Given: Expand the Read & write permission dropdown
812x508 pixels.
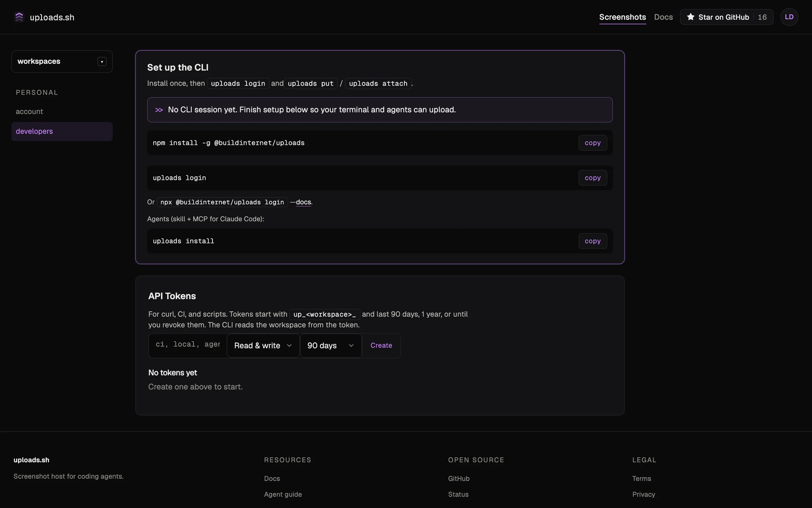Looking at the screenshot, I should click(x=263, y=345).
